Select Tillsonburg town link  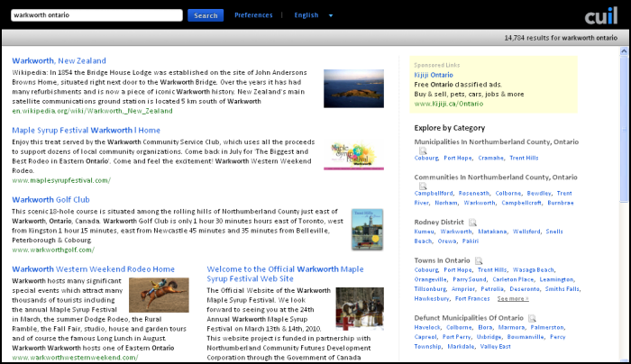[430, 289]
